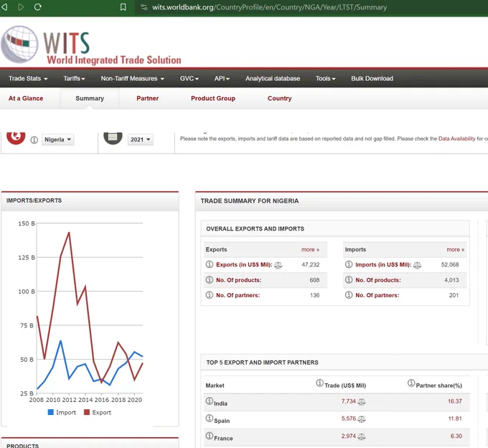Click scale icon beside India trade value 7,734

click(x=361, y=402)
